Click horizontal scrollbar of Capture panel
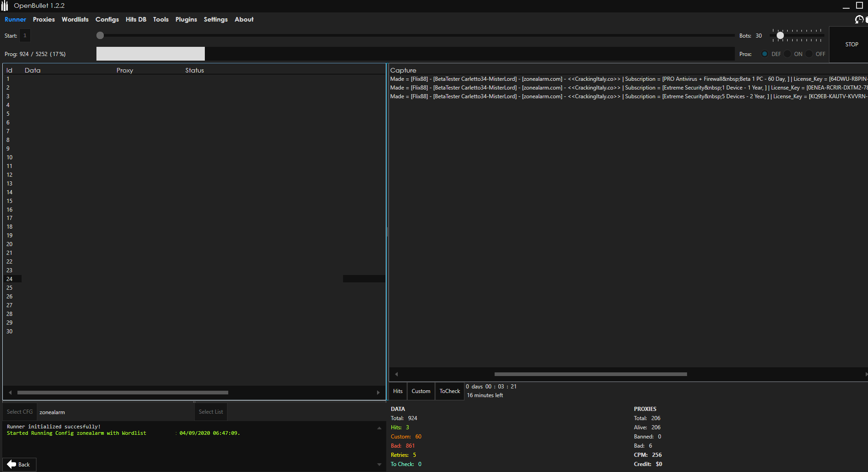Image resolution: width=868 pixels, height=472 pixels. pyautogui.click(x=591, y=374)
